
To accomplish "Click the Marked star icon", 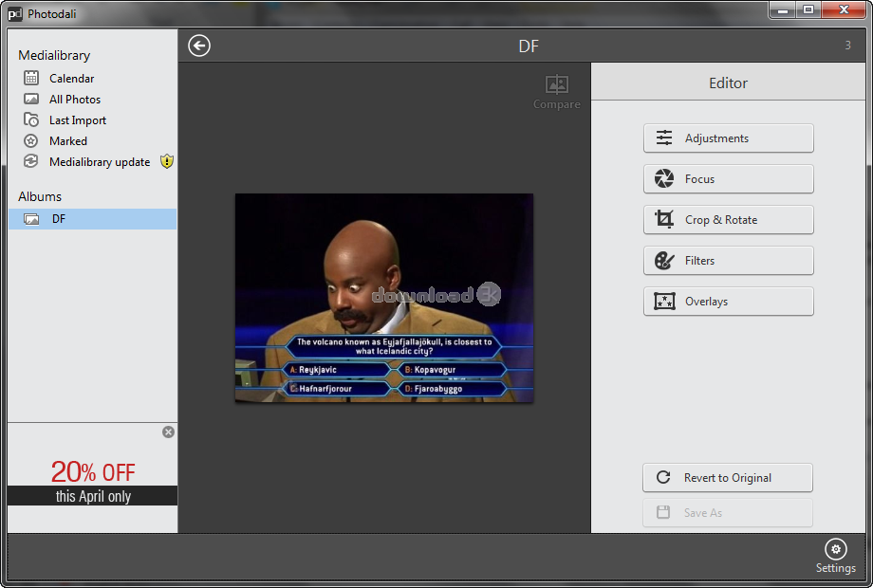I will [31, 140].
